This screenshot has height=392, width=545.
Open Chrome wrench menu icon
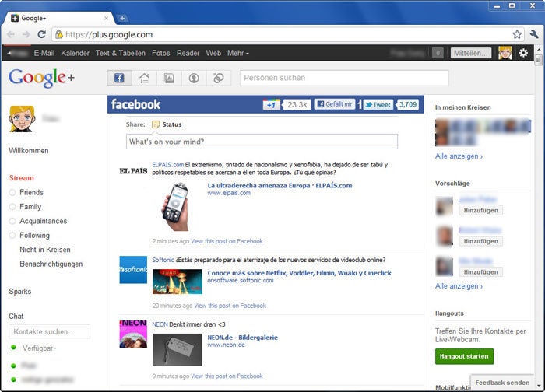534,34
